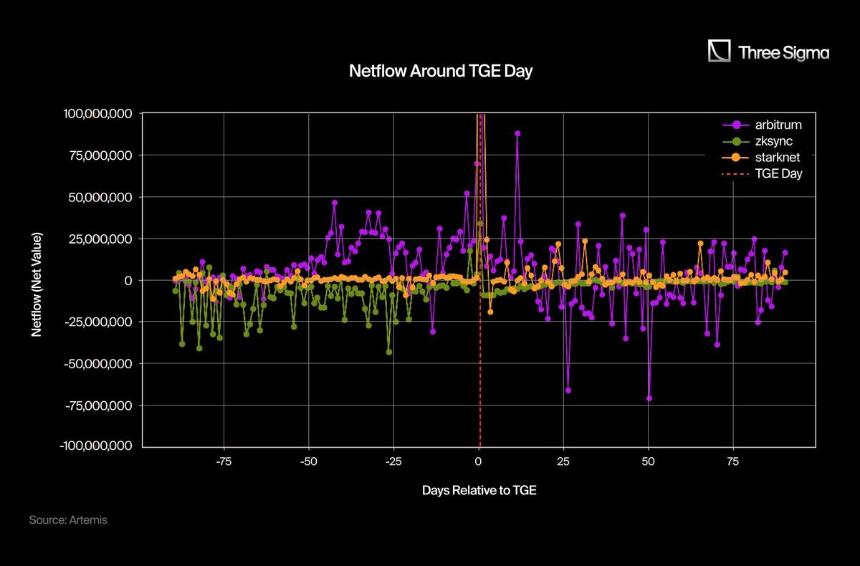Toggle the arbitrum legend entry
Image resolution: width=860 pixels, height=566 pixels.
pyautogui.click(x=762, y=125)
